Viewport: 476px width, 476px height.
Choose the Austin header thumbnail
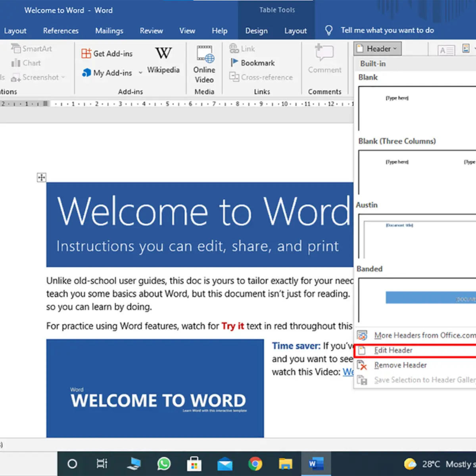416,236
